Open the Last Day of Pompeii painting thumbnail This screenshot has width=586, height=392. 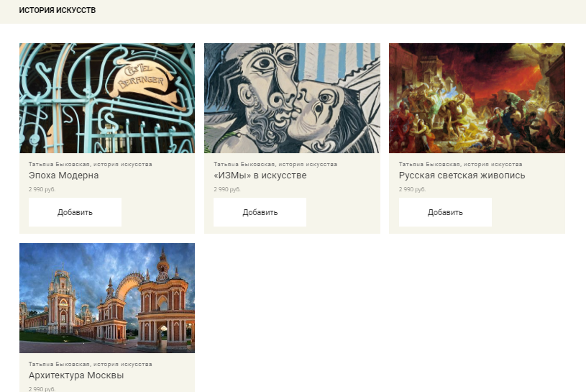click(x=477, y=98)
